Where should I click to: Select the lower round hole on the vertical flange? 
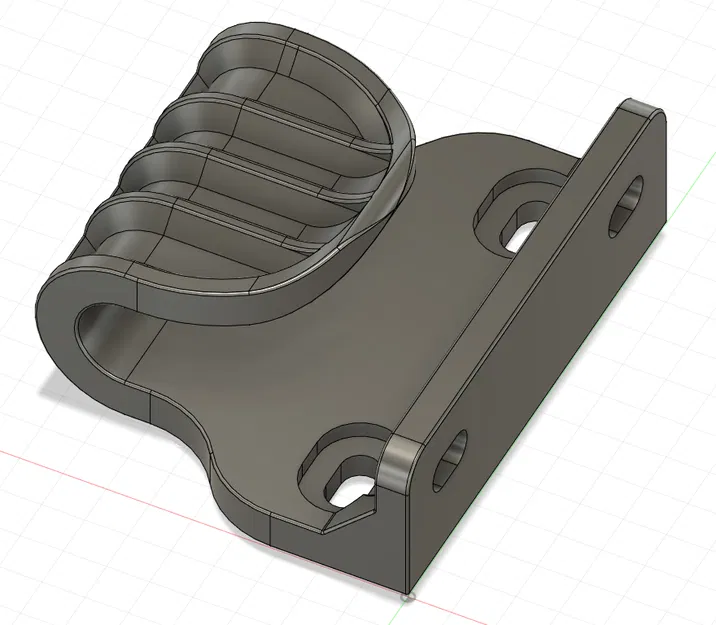click(450, 460)
